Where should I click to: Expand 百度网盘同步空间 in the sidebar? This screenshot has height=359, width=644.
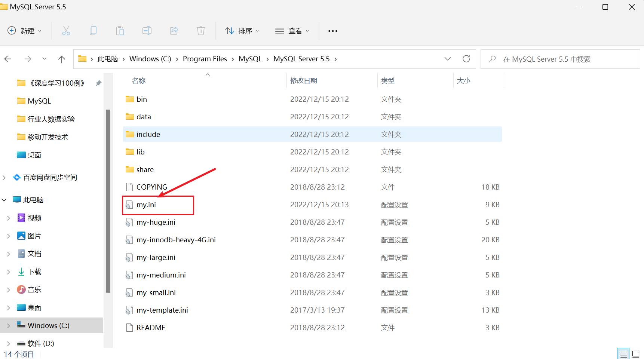click(4, 178)
